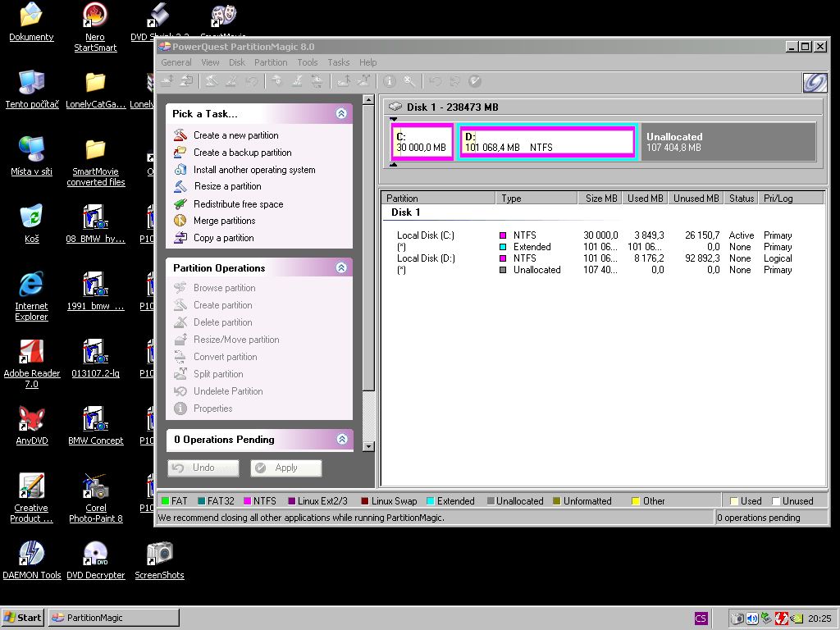
Task: Click the Properties info icon in Partition Operations
Action: pyautogui.click(x=180, y=409)
